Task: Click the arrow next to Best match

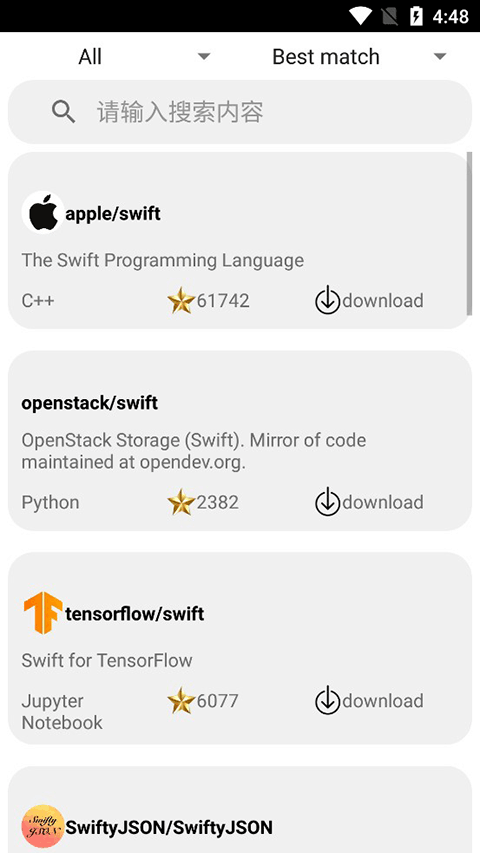Action: click(440, 56)
